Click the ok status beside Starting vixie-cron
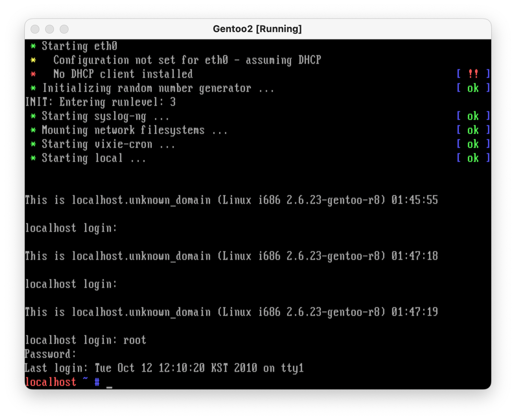516x420 pixels. (473, 144)
